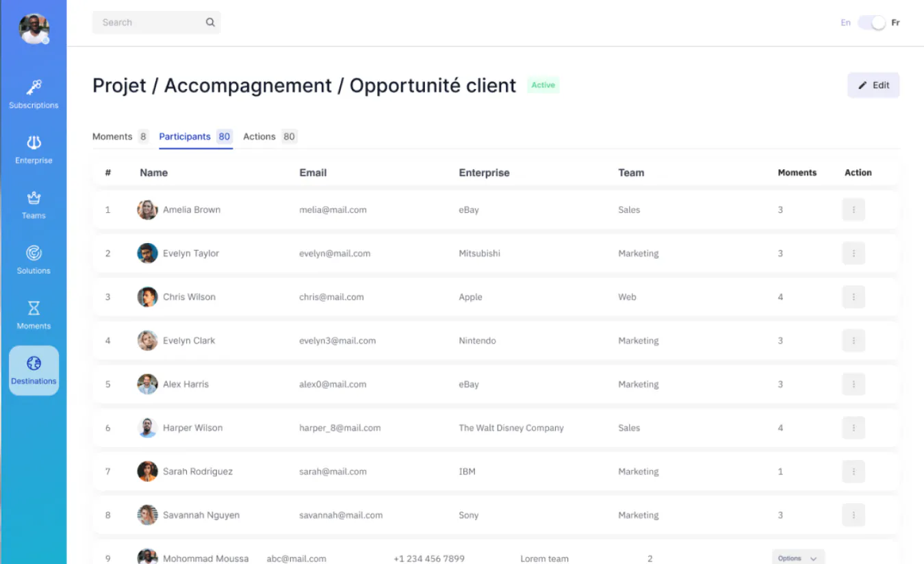Click Amelia Brown's avatar
This screenshot has width=924, height=564.
(x=147, y=209)
